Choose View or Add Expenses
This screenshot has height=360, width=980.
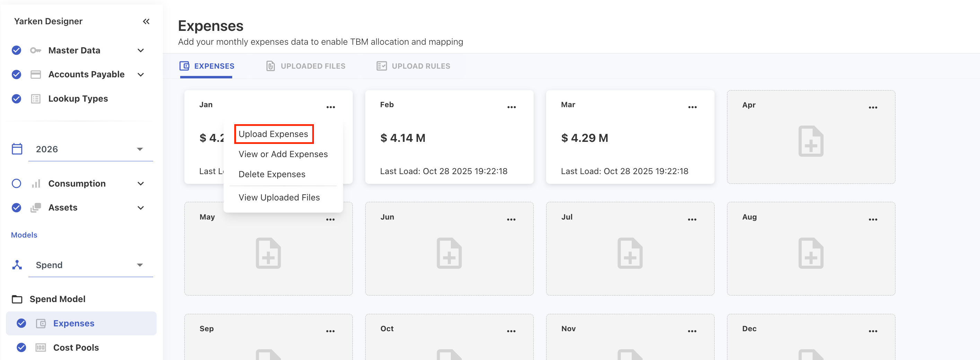point(283,154)
